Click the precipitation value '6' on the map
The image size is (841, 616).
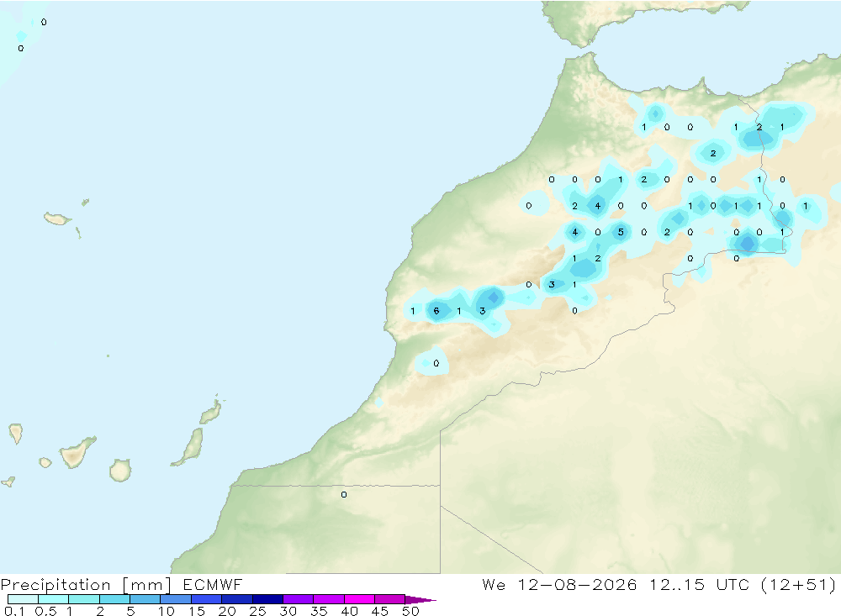tap(436, 311)
